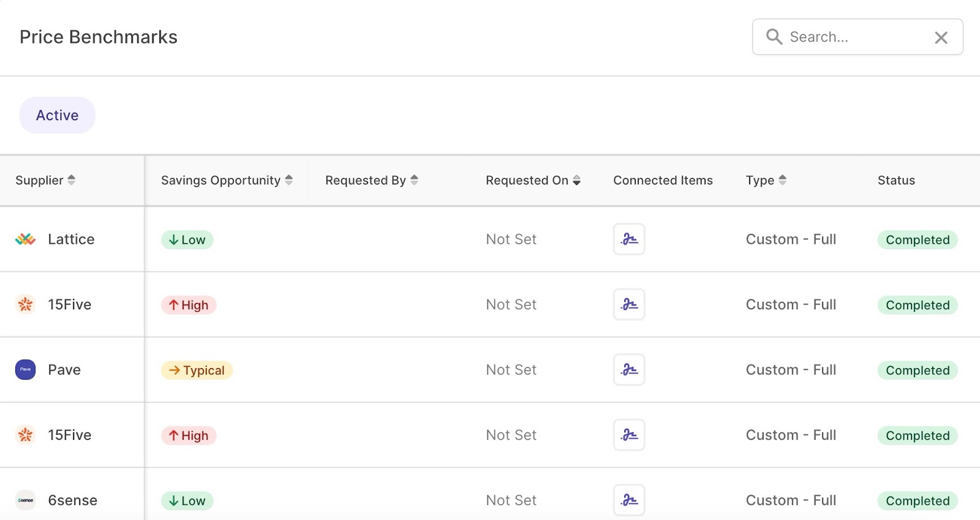The image size is (980, 520).
Task: Click the Lattice supplier logo
Action: (x=25, y=239)
